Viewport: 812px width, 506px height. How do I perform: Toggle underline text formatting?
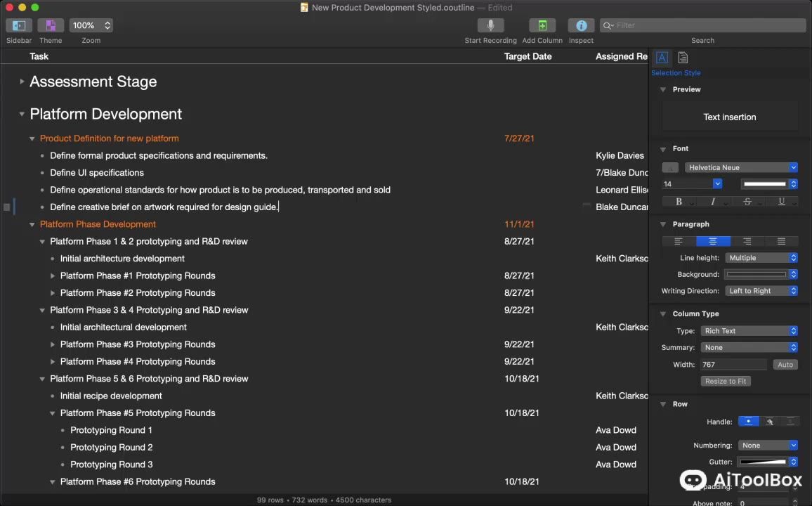[781, 202]
